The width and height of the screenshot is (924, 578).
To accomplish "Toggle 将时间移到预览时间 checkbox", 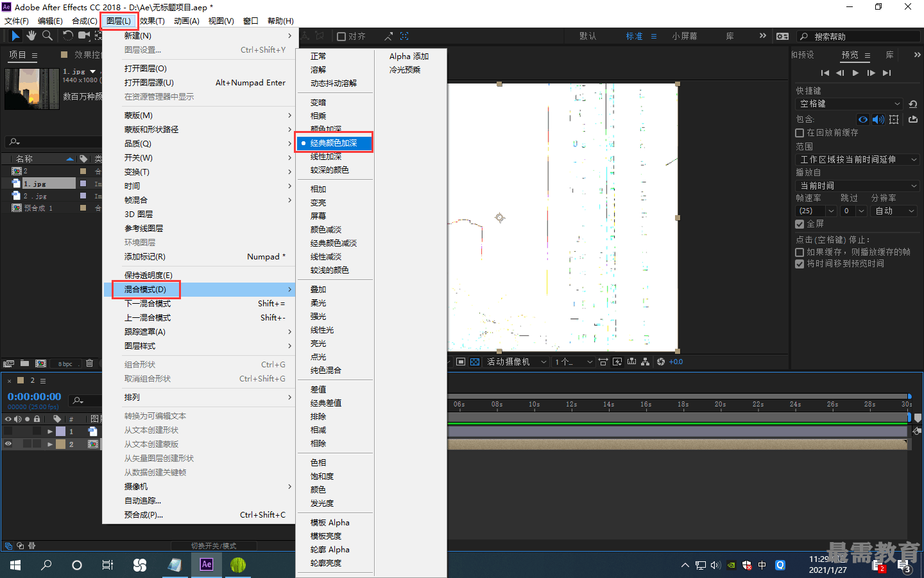I will (x=800, y=264).
